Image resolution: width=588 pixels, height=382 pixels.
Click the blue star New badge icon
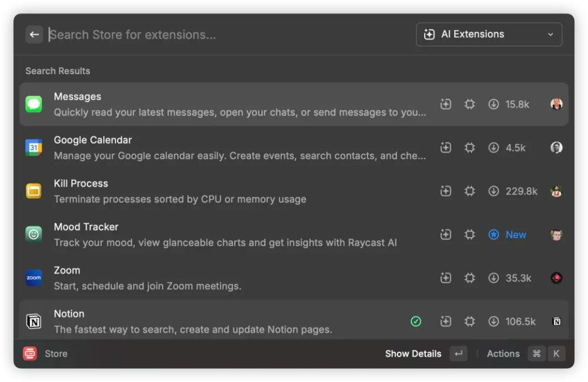click(x=493, y=234)
